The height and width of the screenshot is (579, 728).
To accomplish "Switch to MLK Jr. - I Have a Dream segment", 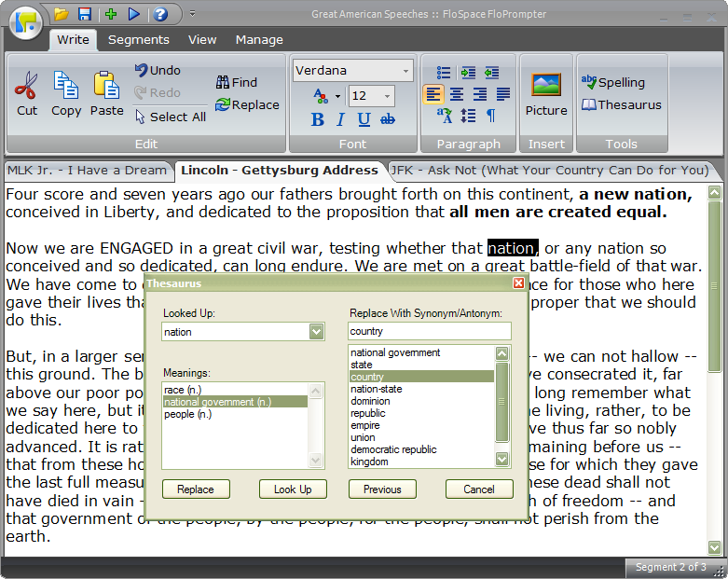I will (x=88, y=171).
